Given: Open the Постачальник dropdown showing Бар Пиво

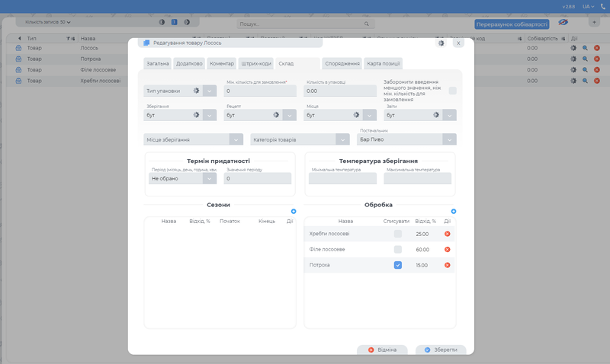Looking at the screenshot, I should click(x=450, y=140).
